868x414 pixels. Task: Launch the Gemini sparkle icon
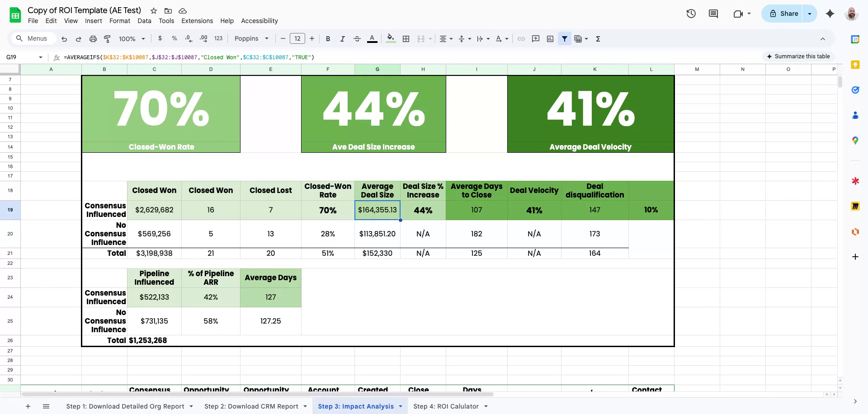(830, 14)
